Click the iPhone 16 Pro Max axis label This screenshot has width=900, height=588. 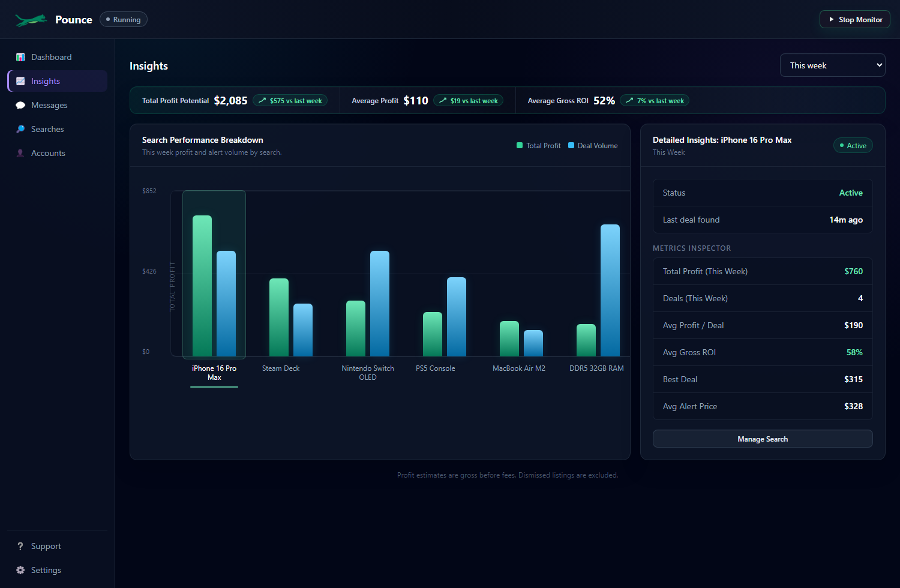tap(214, 373)
